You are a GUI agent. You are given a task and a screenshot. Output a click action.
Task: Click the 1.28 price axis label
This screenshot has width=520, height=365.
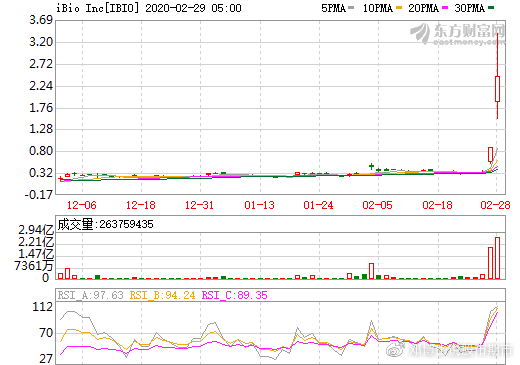(x=41, y=129)
